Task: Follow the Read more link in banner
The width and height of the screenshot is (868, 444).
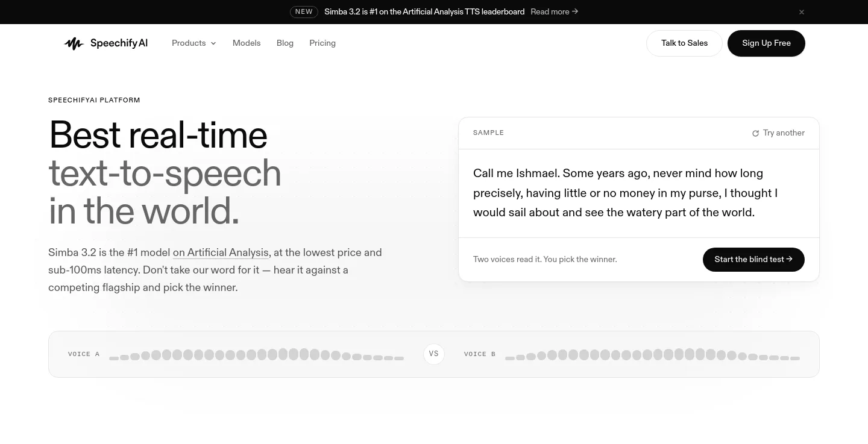Action: [x=555, y=11]
